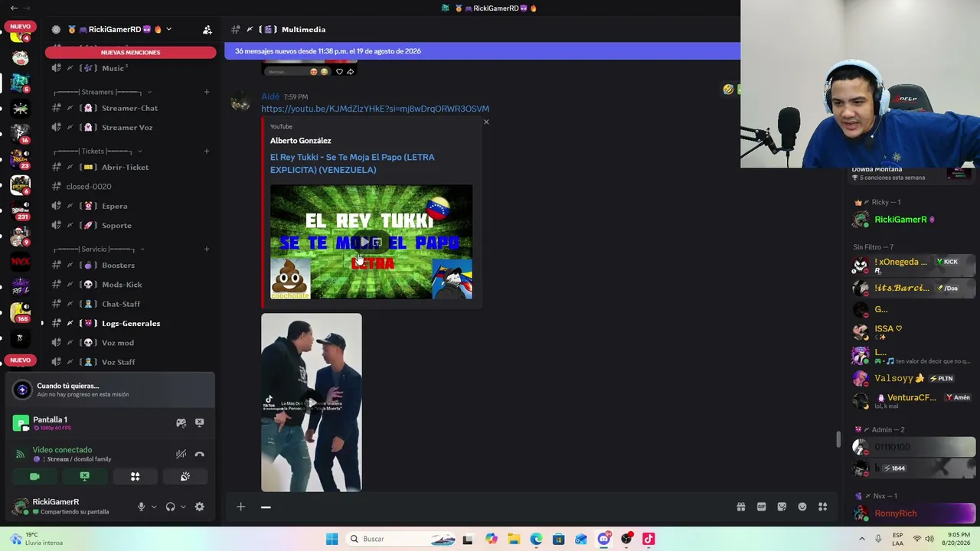This screenshot has height=551, width=980.
Task: Click the Alberto González author name
Action: 300,141
